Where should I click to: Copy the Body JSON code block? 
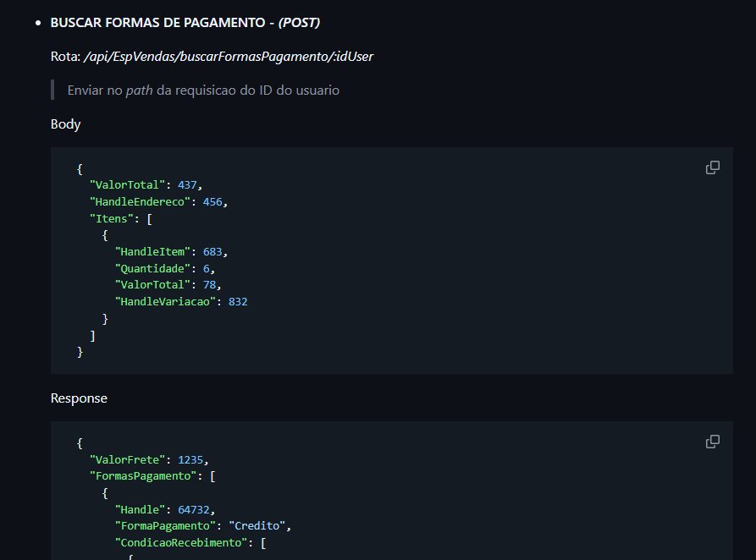pos(713,167)
